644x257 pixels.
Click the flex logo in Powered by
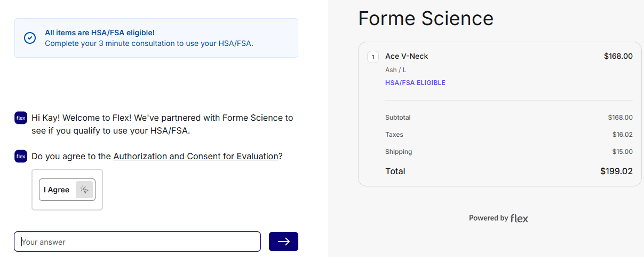pos(519,218)
